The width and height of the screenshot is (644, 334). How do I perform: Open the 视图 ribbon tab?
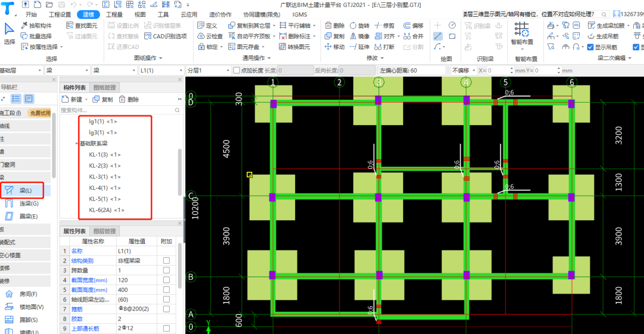(140, 14)
